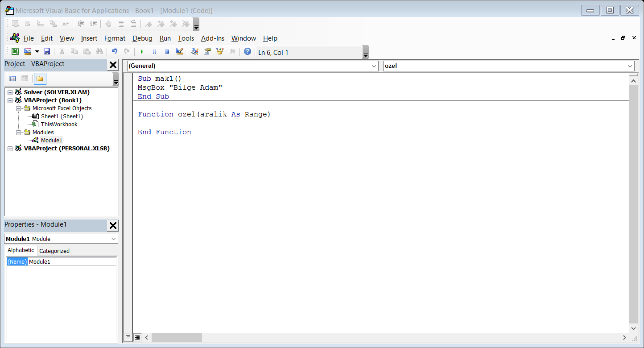Image resolution: width=644 pixels, height=348 pixels.
Task: Click the horizontal scrollbar thumb in code window
Action: click(x=177, y=337)
